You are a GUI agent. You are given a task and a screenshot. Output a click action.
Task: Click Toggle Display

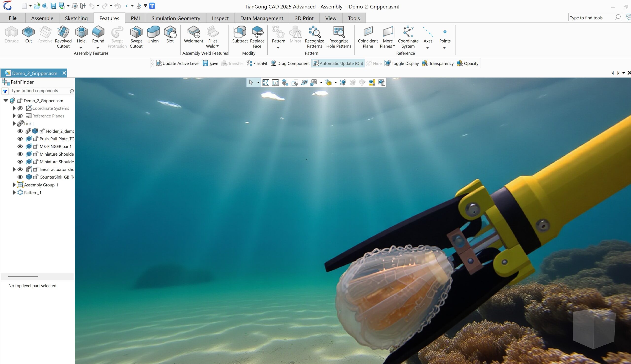(x=402, y=63)
